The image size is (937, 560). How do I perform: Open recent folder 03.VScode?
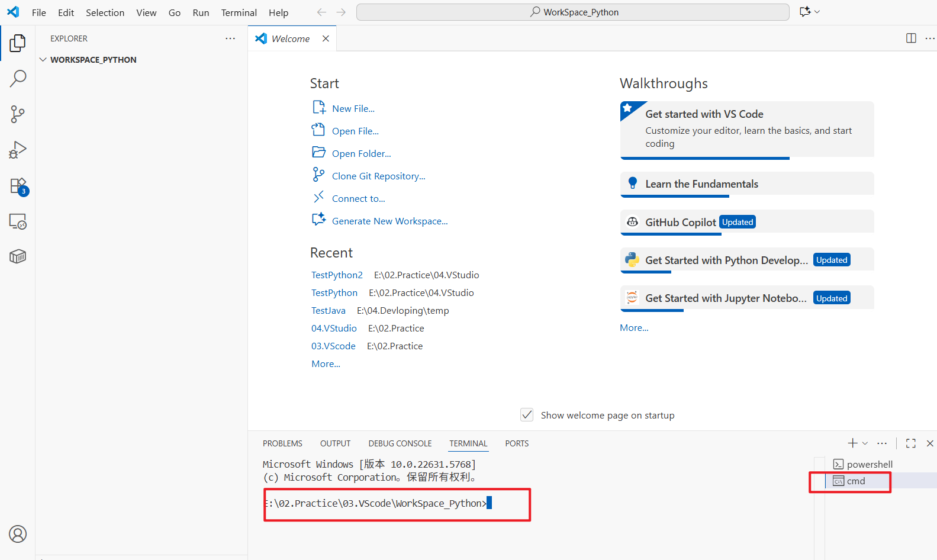(333, 346)
